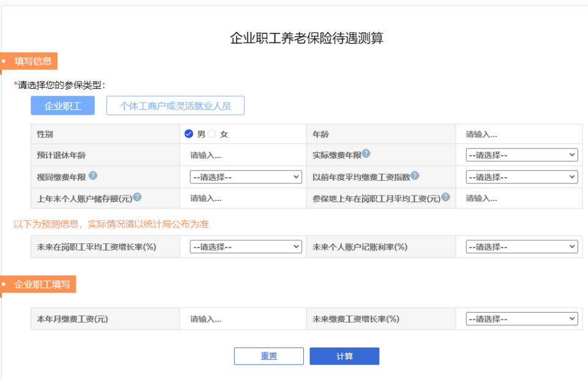Open help icon for 参保地上年在岗职工月平均工资
Viewport: 588px width, 380px height.
[445, 196]
